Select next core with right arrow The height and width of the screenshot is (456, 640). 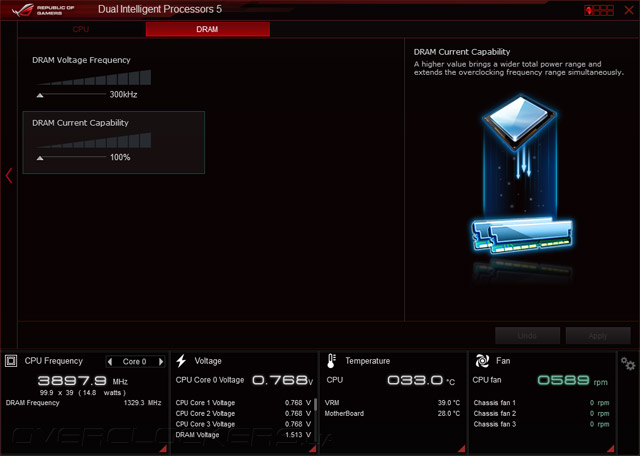(161, 361)
